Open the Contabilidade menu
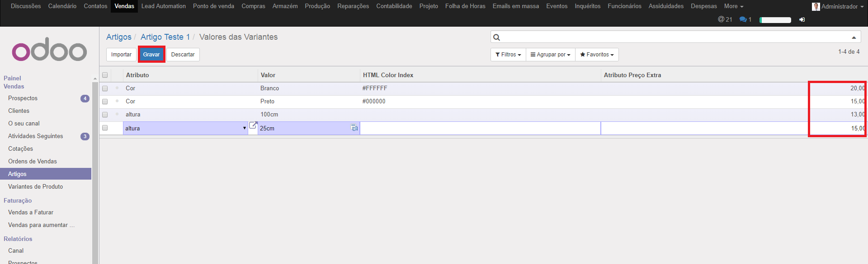The height and width of the screenshot is (264, 868). (x=394, y=6)
